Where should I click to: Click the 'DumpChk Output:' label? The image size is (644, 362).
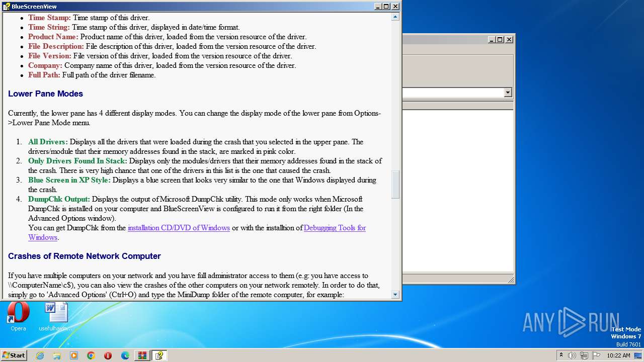[59, 199]
